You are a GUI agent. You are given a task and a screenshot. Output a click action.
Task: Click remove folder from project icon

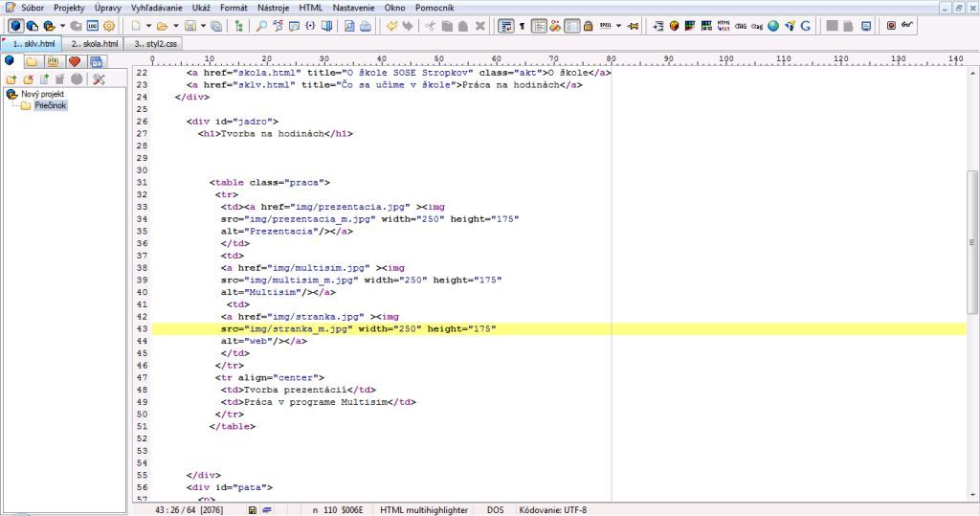(28, 79)
